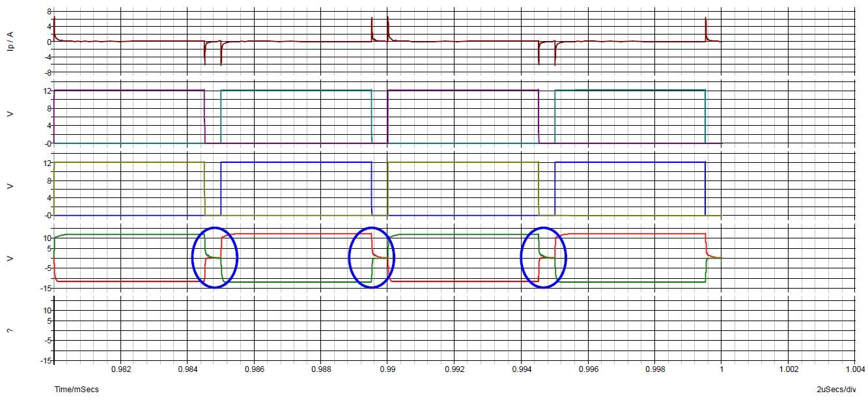This screenshot has width=868, height=400.
Task: Click the "?" label of the empty plot
Action: [x=9, y=330]
